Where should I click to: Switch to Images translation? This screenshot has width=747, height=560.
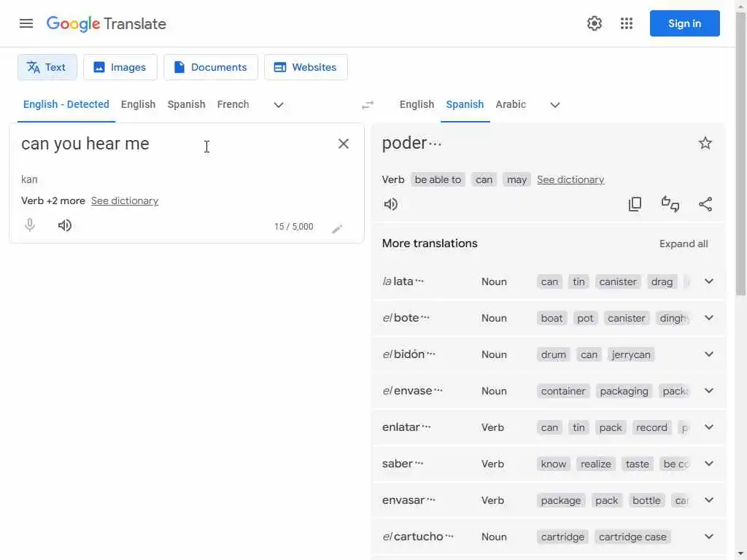120,67
